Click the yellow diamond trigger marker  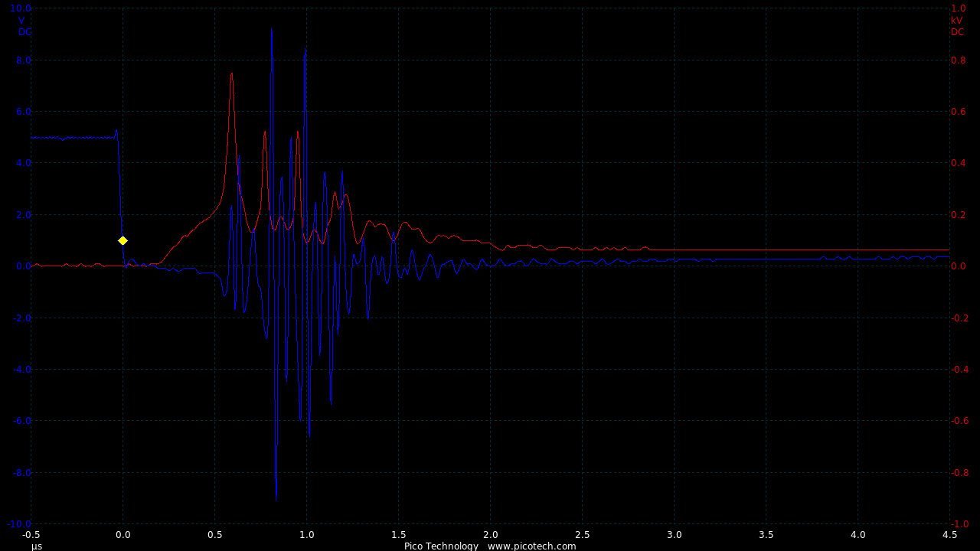pos(122,240)
